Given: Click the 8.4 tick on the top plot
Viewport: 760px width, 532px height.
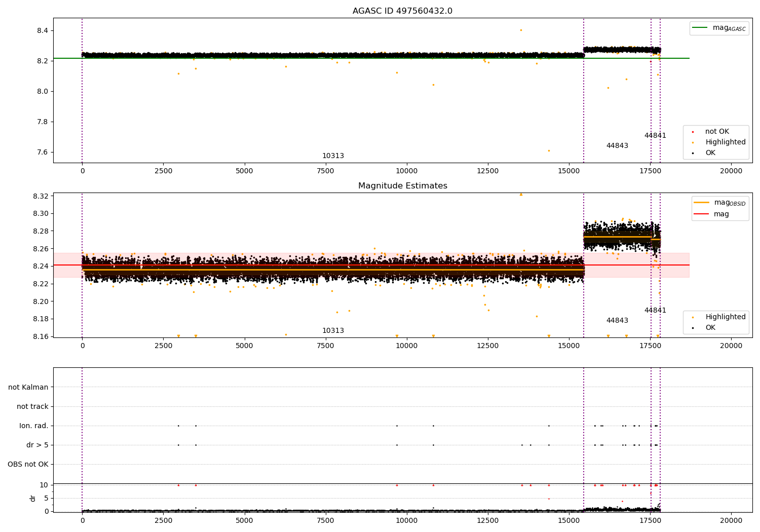Looking at the screenshot, I should 43,31.
